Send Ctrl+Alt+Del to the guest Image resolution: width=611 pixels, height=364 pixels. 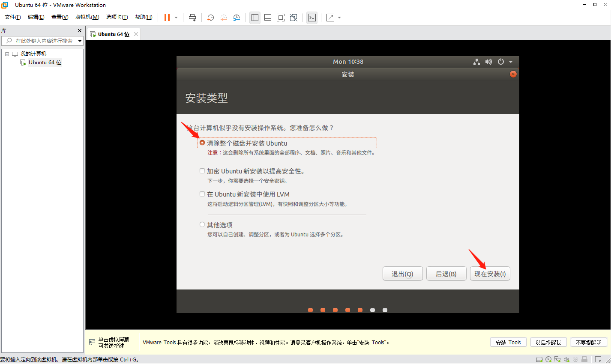coord(192,17)
